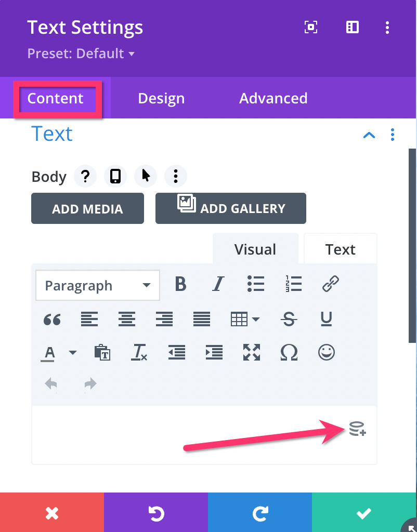Toggle bold formatting

point(180,284)
